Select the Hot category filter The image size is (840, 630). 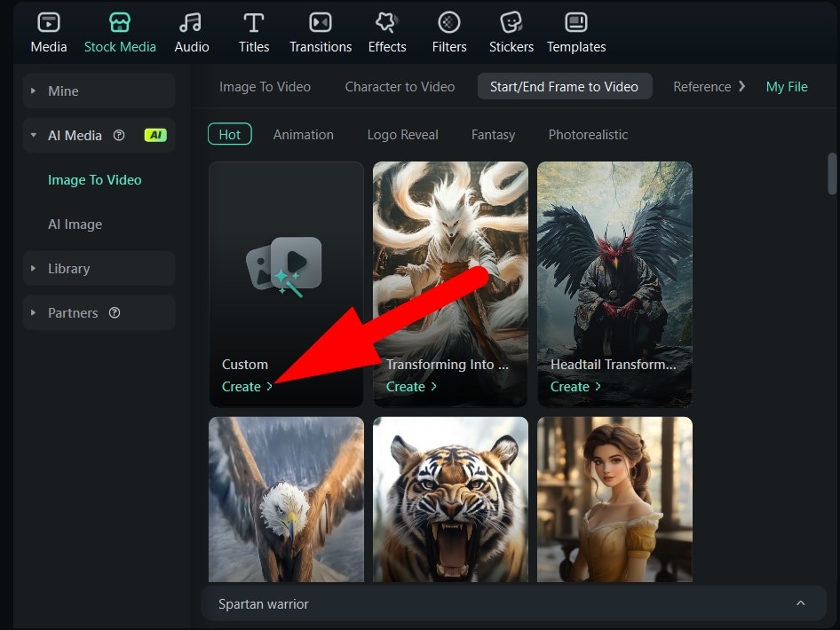[x=230, y=134]
